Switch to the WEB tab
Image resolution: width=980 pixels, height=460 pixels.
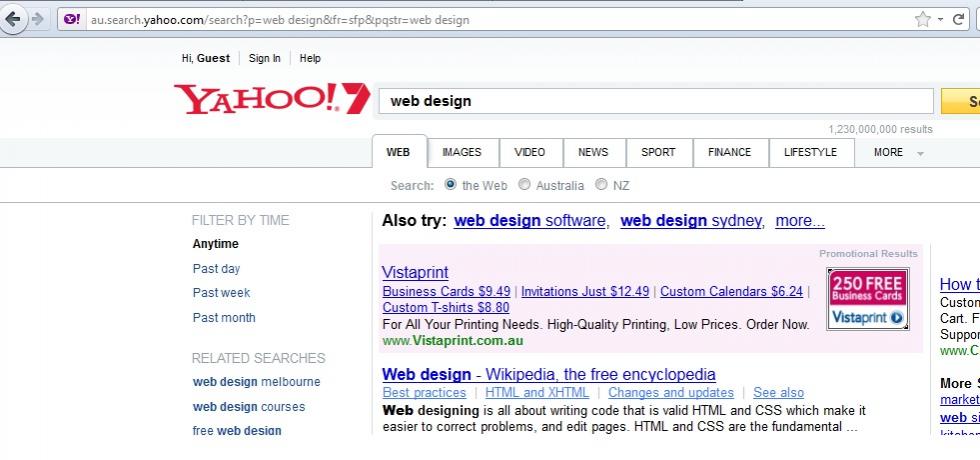[x=399, y=152]
